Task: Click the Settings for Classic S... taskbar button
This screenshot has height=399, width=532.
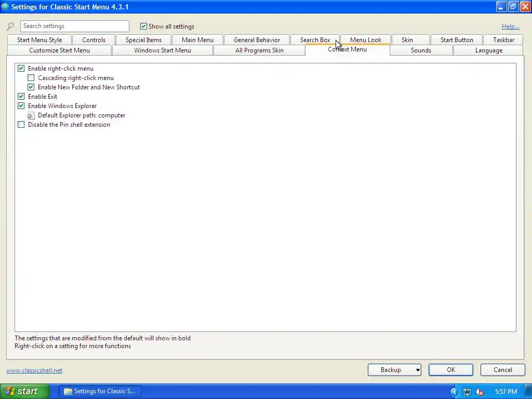Action: 100,392
